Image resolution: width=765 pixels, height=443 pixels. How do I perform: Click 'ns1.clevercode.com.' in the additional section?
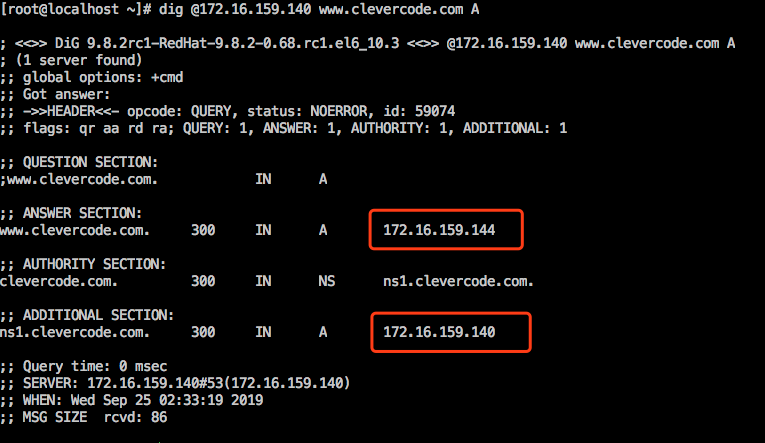[x=75, y=332]
